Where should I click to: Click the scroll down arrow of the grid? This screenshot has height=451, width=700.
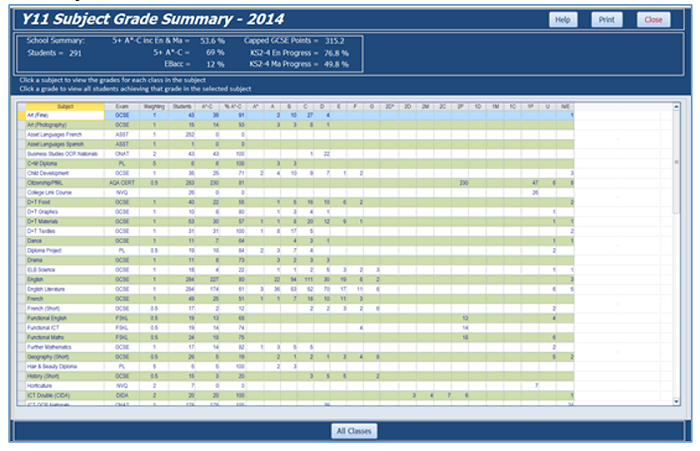(x=676, y=401)
